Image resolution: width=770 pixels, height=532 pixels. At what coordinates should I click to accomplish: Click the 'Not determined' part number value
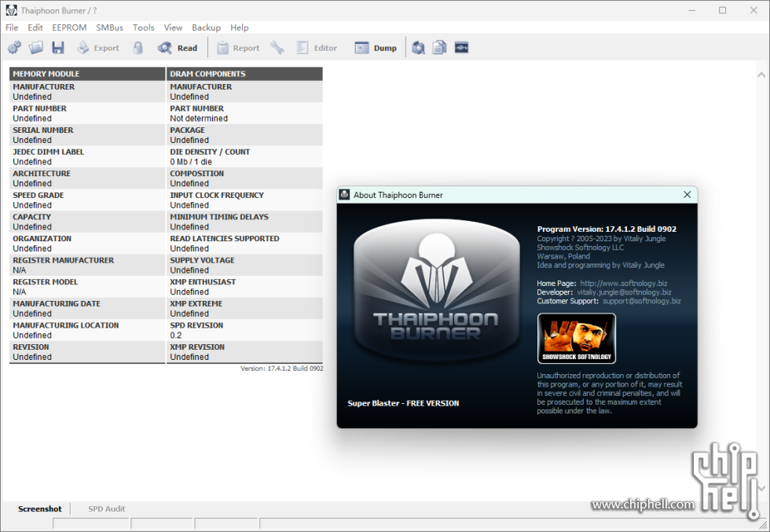coord(199,119)
